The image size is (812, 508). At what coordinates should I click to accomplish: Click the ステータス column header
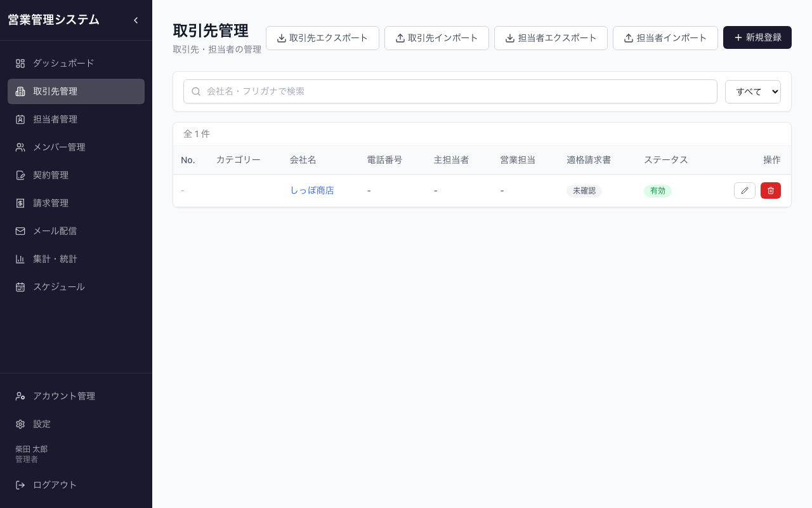click(x=666, y=160)
